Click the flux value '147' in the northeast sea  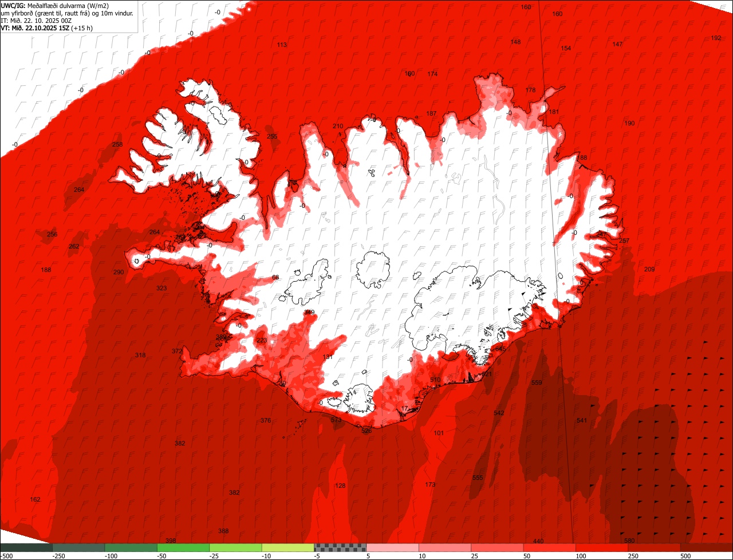tap(617, 44)
